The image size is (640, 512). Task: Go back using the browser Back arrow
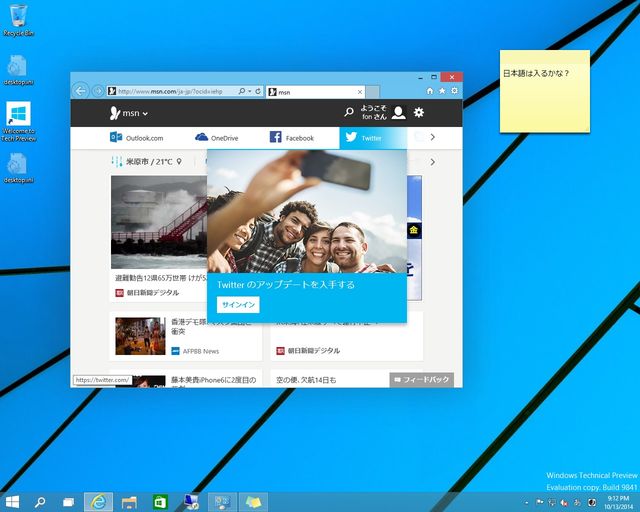pyautogui.click(x=80, y=91)
